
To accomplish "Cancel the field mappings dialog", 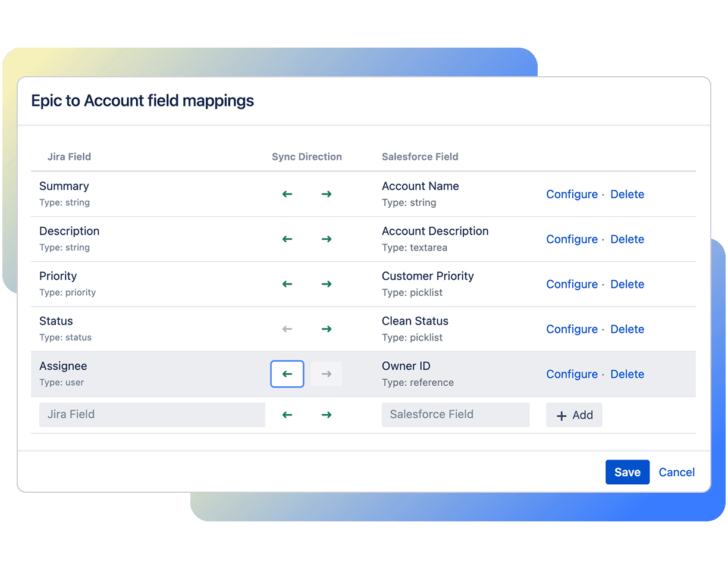I will pos(677,472).
